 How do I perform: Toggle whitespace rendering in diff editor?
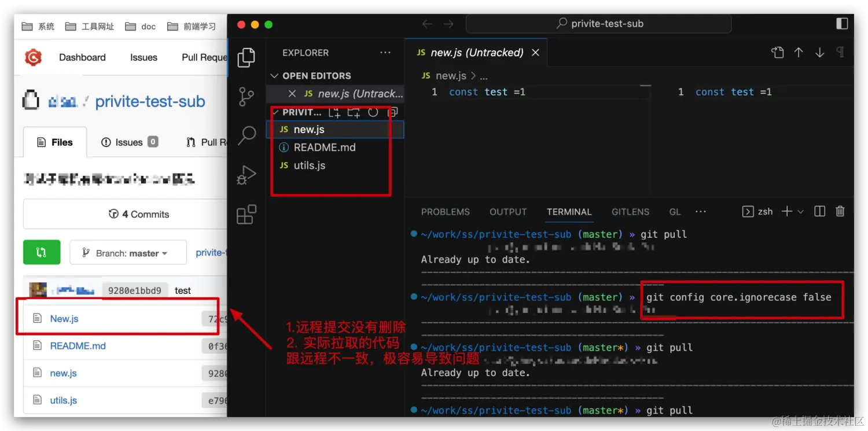point(840,53)
